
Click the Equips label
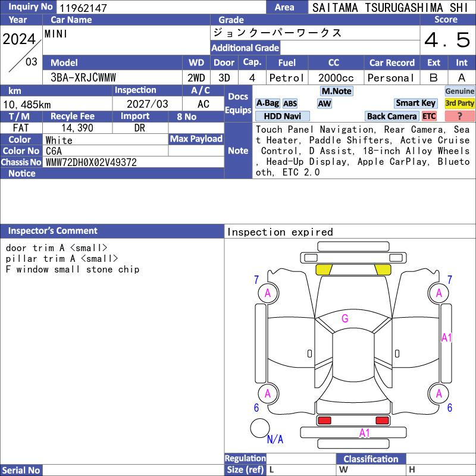(238, 110)
